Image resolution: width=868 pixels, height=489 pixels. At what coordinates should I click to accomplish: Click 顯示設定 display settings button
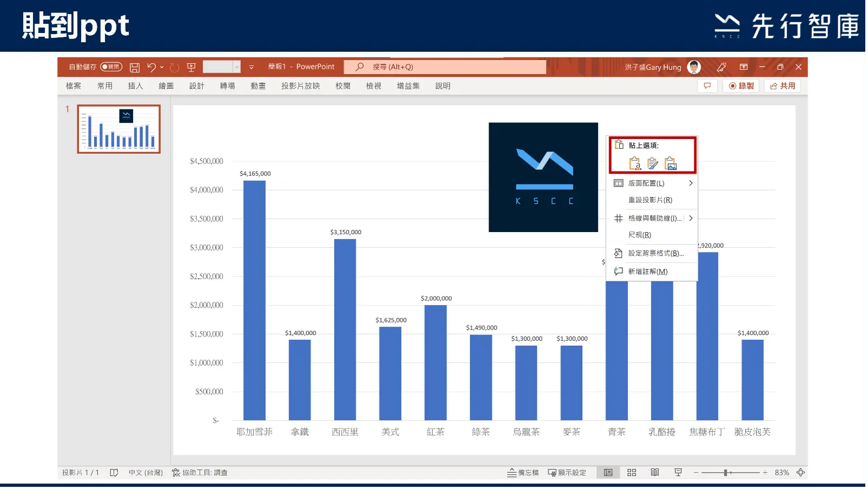click(567, 473)
